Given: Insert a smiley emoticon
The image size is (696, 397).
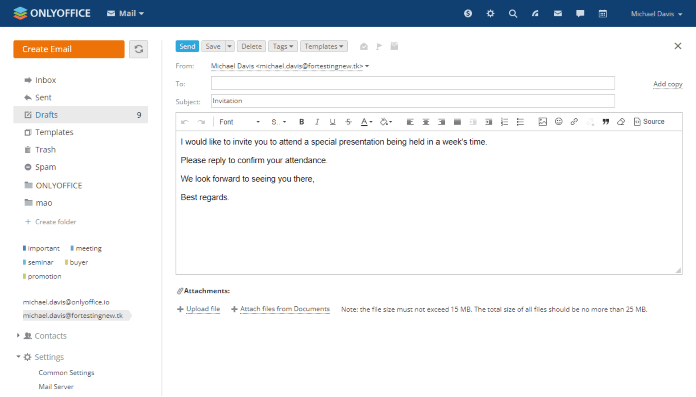Looking at the screenshot, I should point(558,122).
